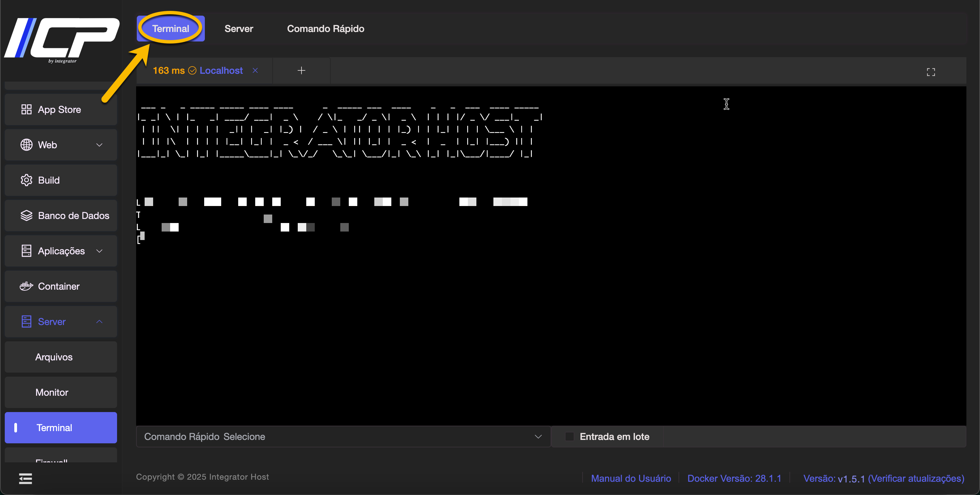Enable the Entrada em lote checkbox
Viewport: 980px width, 495px height.
570,437
